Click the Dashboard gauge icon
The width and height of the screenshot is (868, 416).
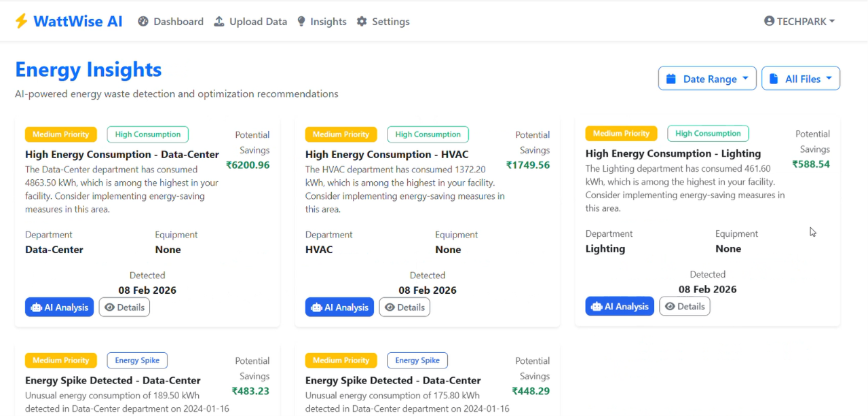(x=143, y=21)
